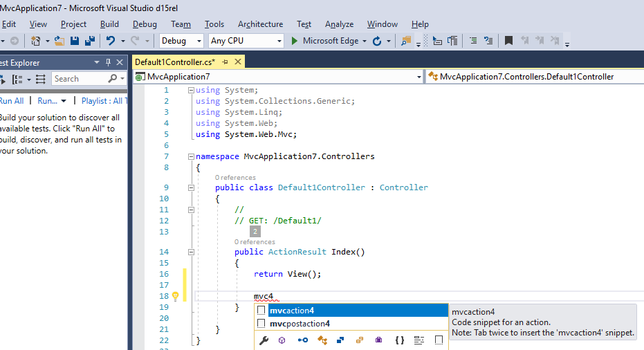Viewport: 644px width, 350px height.
Task: Toggle the snippets filter in IntelliSense
Action: coord(439,340)
